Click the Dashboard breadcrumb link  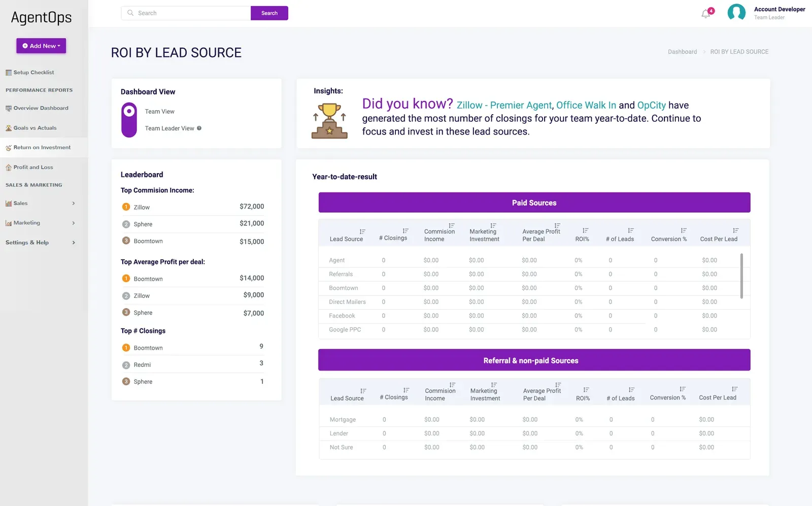coord(682,52)
